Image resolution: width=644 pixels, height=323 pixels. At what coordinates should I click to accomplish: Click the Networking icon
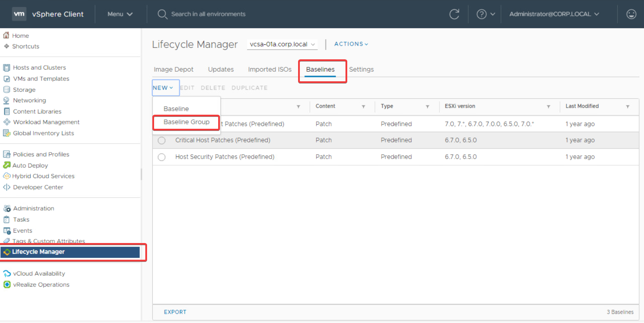click(7, 100)
